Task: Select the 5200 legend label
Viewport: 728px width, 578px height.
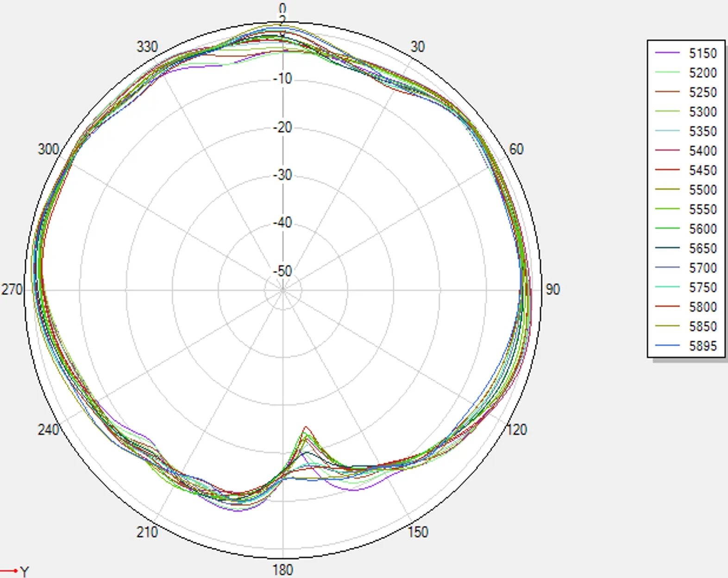Action: [703, 73]
